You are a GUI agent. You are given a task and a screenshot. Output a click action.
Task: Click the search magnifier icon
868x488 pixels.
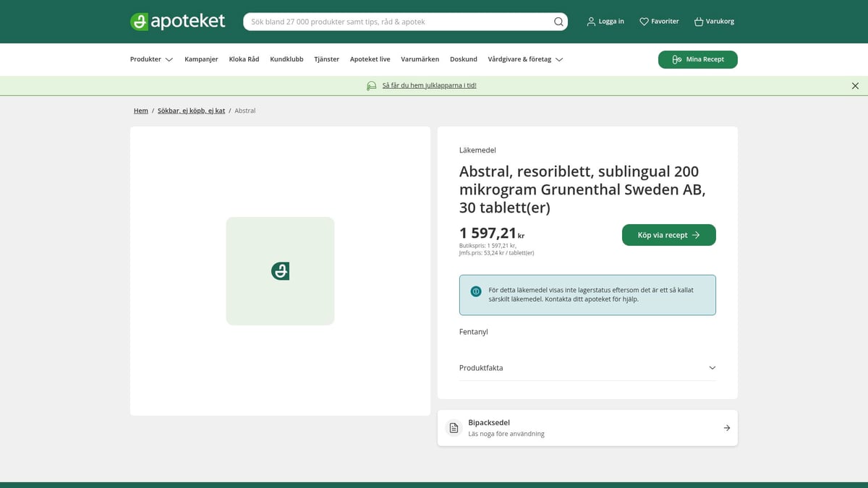558,22
